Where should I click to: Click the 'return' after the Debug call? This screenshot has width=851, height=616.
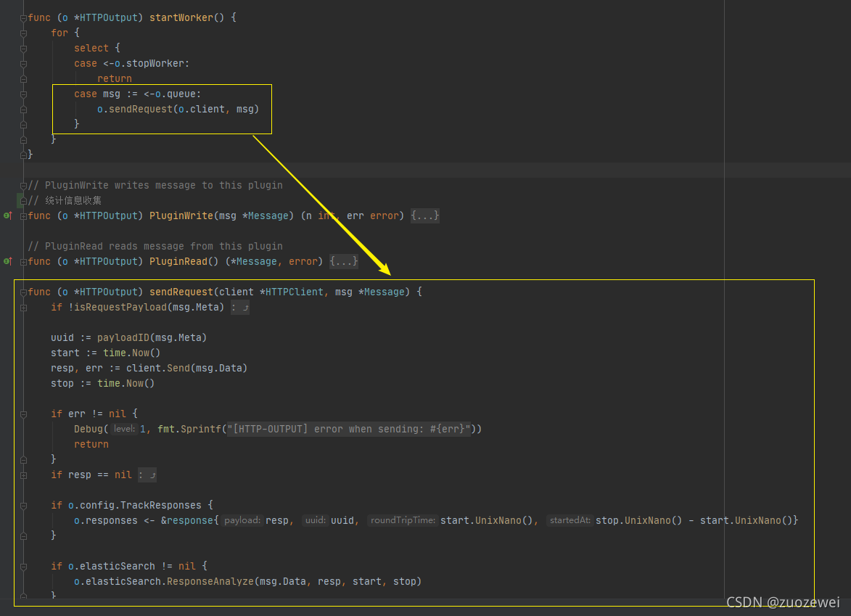(x=91, y=444)
